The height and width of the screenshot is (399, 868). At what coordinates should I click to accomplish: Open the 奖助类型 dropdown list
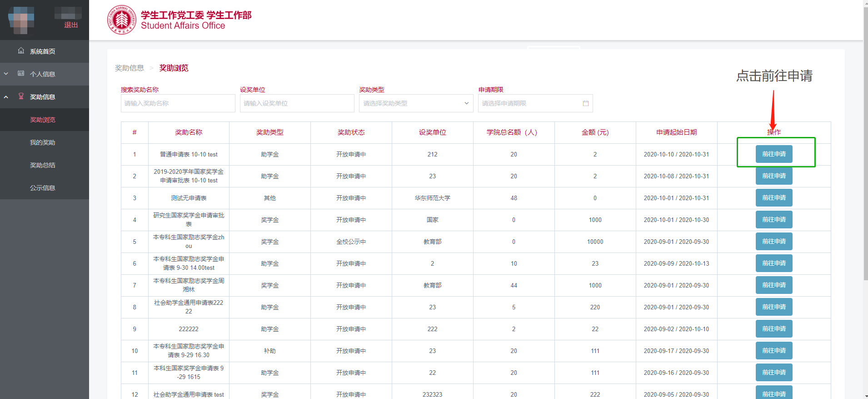[x=416, y=103]
